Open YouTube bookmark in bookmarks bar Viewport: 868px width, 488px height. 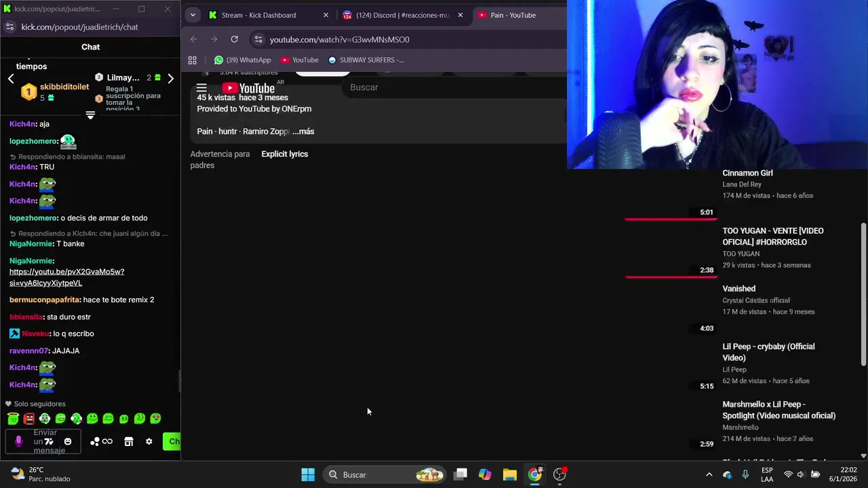pyautogui.click(x=299, y=60)
